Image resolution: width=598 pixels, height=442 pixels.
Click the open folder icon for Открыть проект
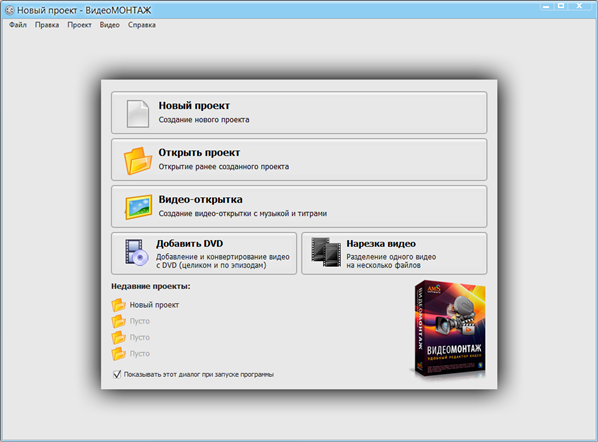coord(138,161)
